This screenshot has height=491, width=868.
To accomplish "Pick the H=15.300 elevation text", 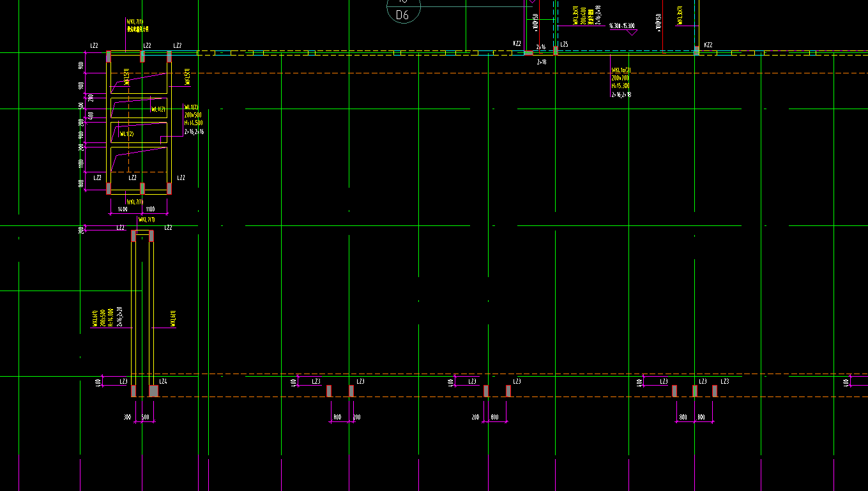I will click(x=620, y=86).
